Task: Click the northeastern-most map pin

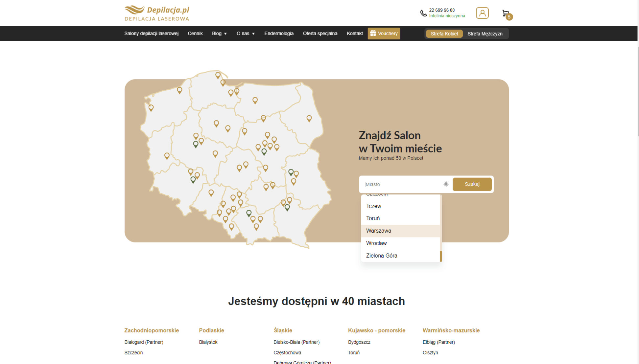Action: (309, 118)
